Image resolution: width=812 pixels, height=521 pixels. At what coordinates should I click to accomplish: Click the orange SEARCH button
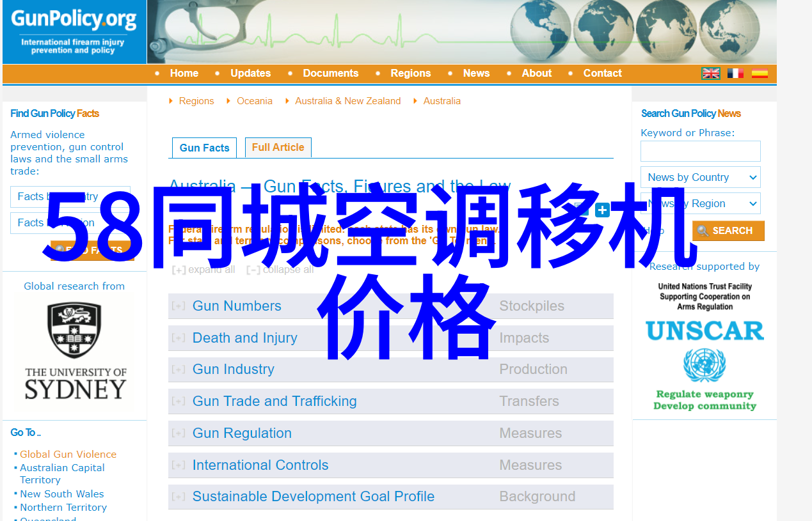click(x=728, y=231)
